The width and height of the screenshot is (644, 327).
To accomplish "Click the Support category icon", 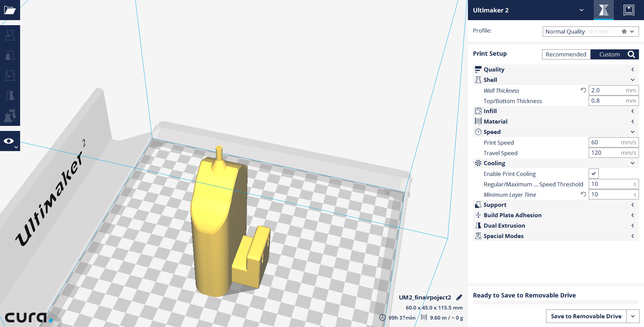I will coord(478,205).
